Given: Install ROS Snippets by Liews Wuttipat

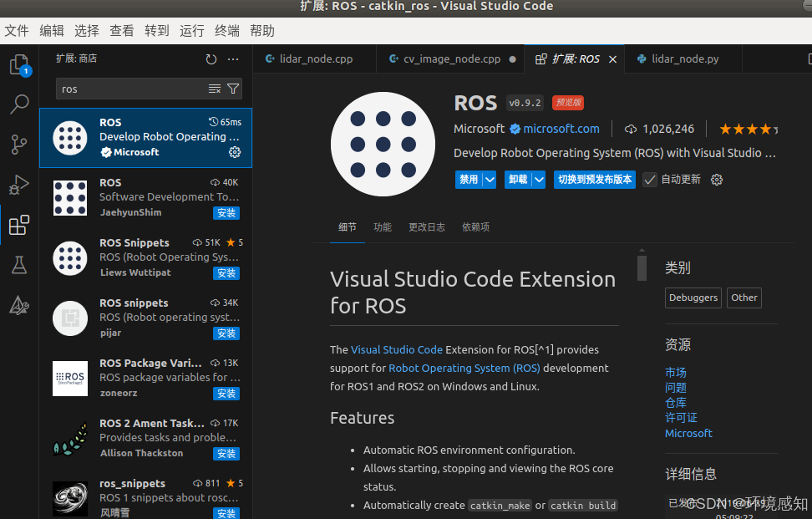Looking at the screenshot, I should click(x=226, y=273).
